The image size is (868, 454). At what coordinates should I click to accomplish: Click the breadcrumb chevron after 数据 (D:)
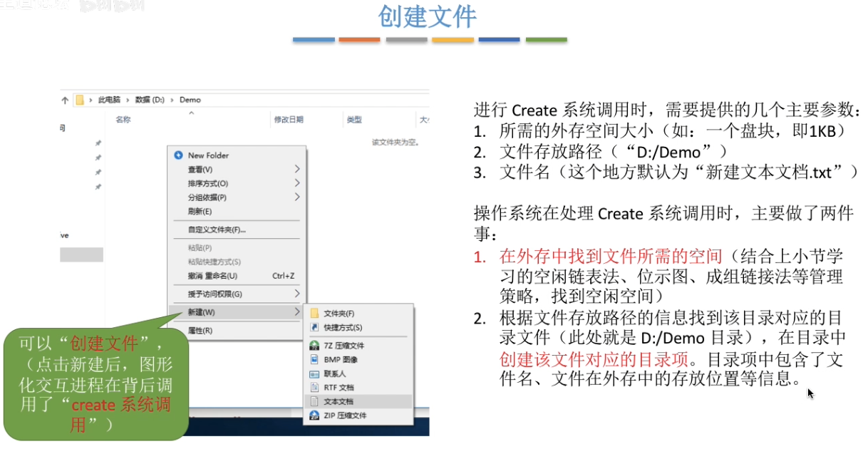(172, 100)
